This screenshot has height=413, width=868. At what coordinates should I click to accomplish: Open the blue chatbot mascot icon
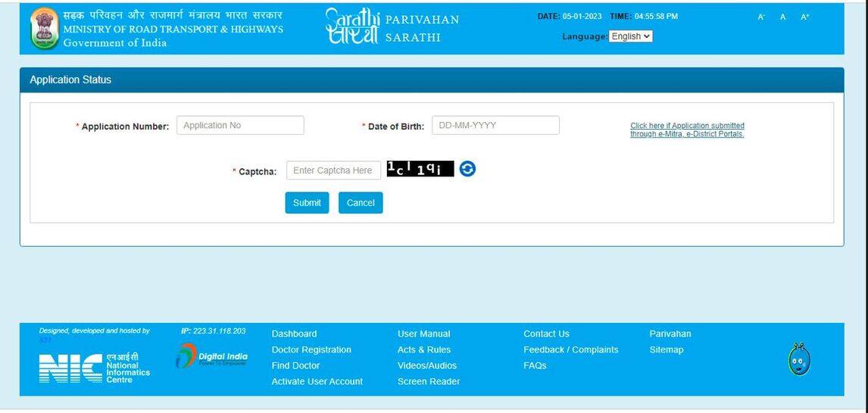tap(799, 359)
